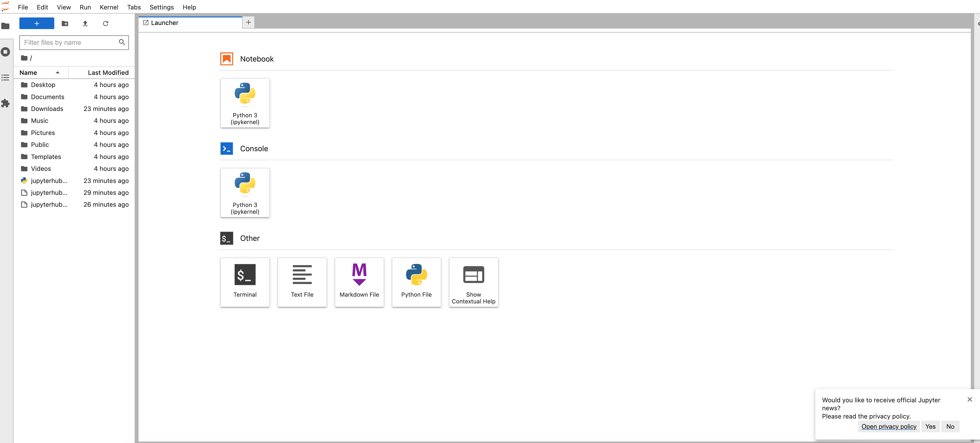The width and height of the screenshot is (980, 443).
Task: Click the Upload Files icon
Action: (x=85, y=24)
